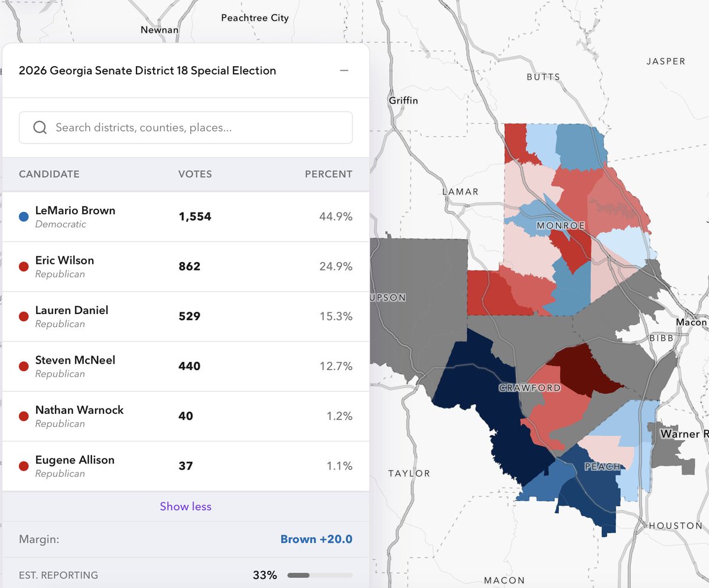Click the Griffin city label on map
Image resolution: width=709 pixels, height=588 pixels.
point(403,100)
